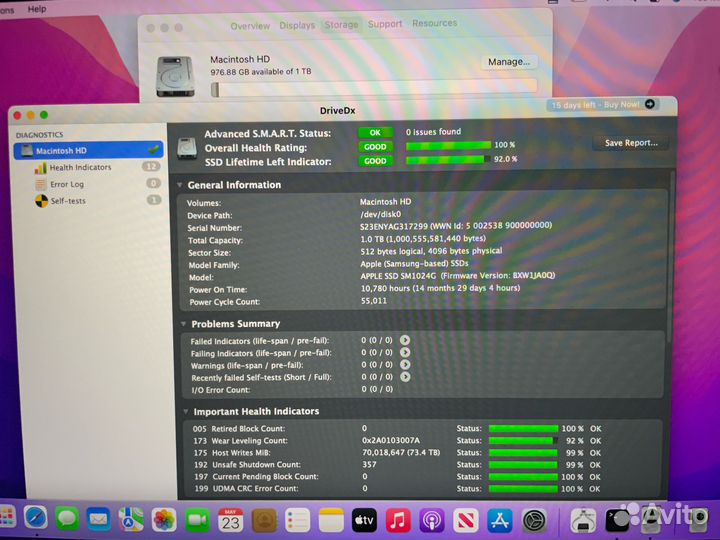Click Wear Leveling Count 92% status bar
The width and height of the screenshot is (720, 540).
[x=523, y=440]
